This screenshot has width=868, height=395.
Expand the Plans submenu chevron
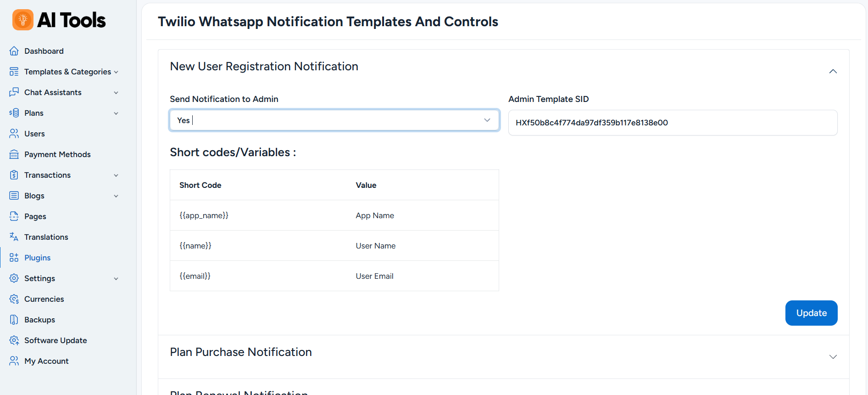pos(116,113)
